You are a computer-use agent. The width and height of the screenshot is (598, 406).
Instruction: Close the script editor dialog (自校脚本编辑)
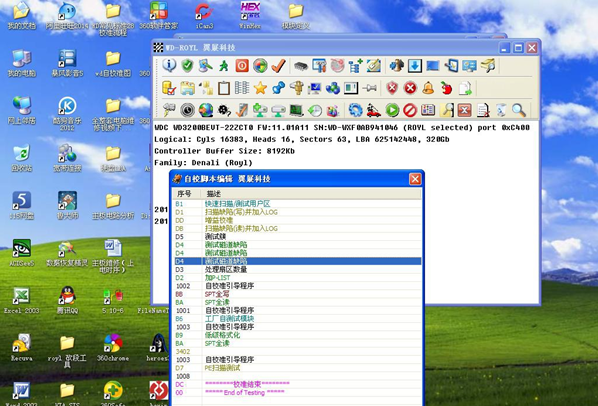tap(415, 179)
